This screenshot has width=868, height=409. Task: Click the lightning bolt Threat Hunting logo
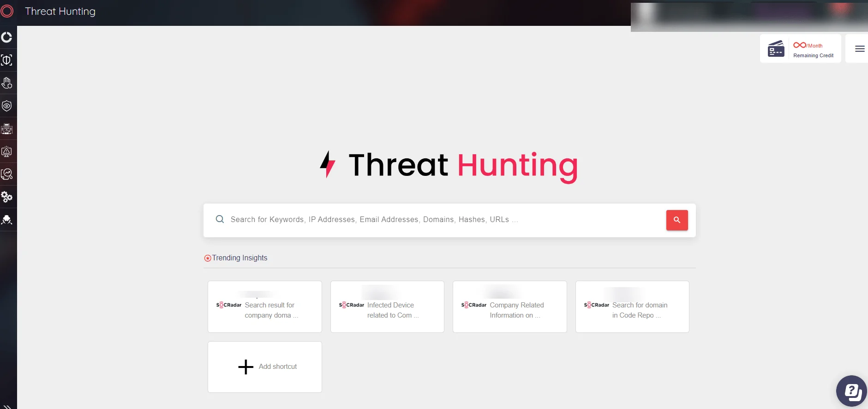328,164
